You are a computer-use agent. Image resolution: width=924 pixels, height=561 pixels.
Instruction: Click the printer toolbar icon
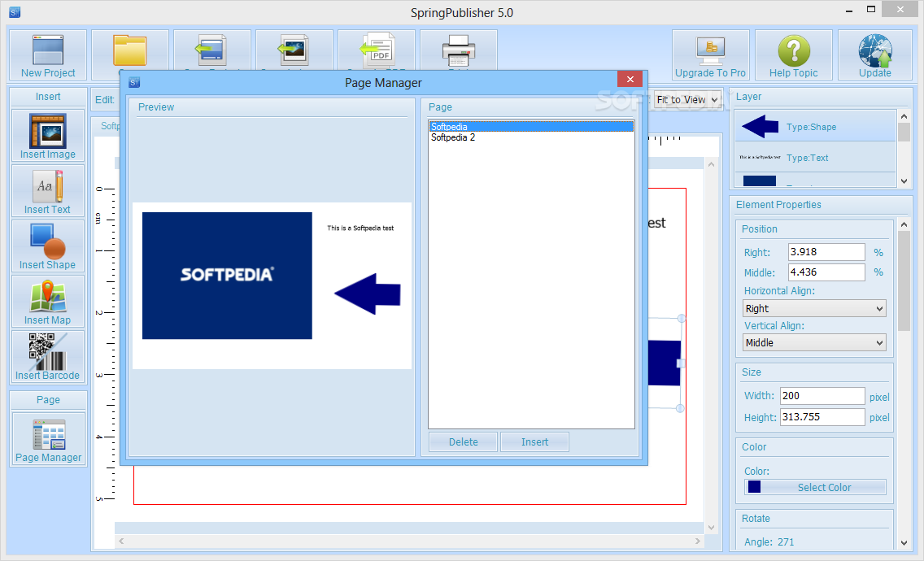(459, 50)
